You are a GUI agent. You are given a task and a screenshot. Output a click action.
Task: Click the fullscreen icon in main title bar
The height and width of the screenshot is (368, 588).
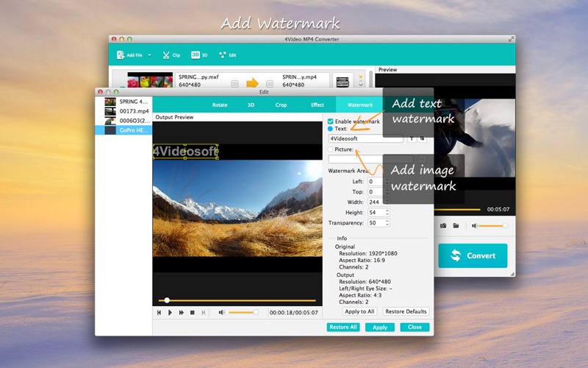point(511,39)
